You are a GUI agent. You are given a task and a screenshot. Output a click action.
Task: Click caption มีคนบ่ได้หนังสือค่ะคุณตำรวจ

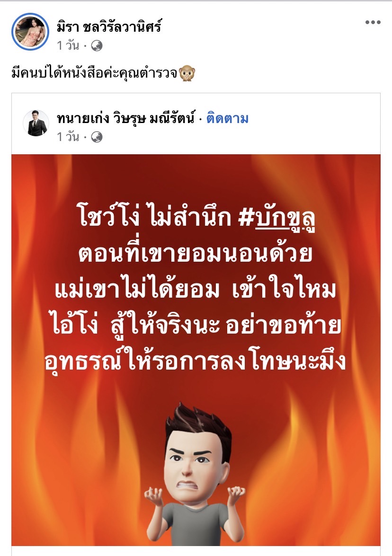click(x=94, y=73)
